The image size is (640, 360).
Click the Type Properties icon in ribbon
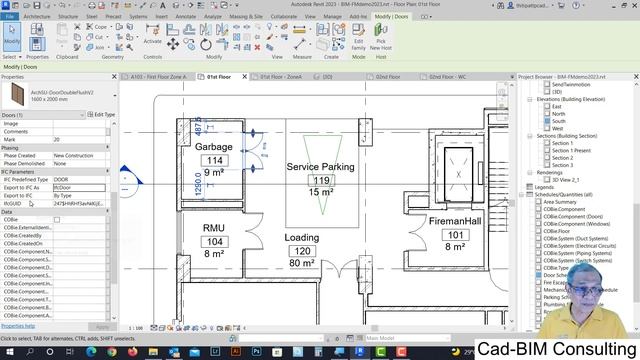click(x=37, y=29)
